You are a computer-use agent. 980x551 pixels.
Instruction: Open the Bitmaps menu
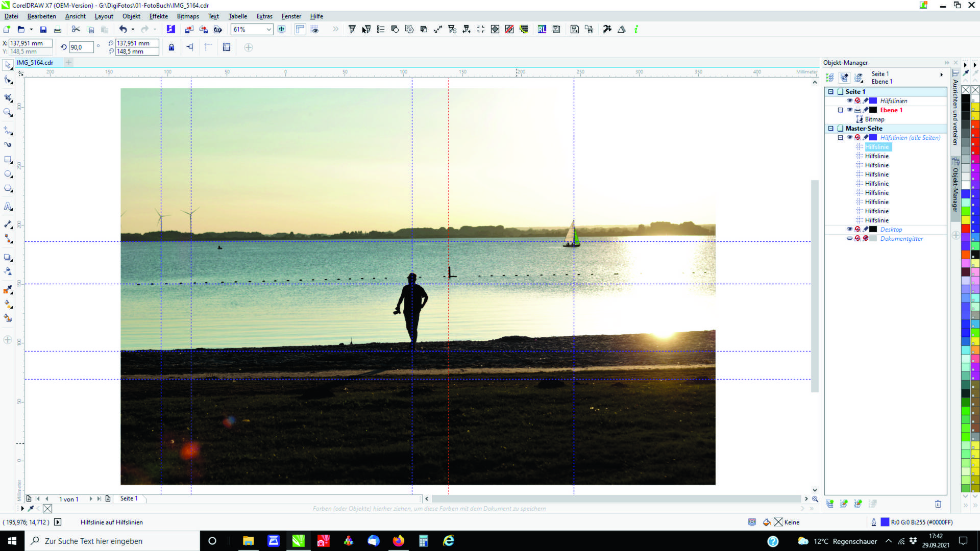(x=188, y=16)
